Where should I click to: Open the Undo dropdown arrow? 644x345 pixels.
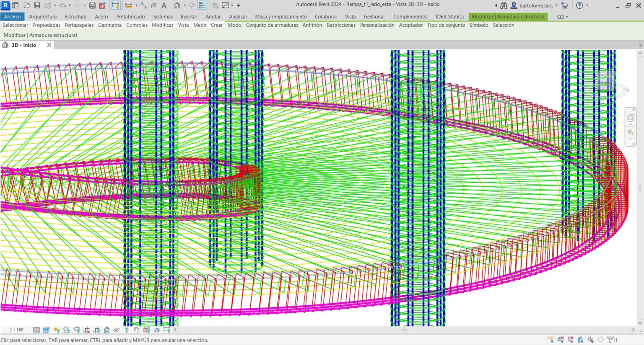pos(69,5)
